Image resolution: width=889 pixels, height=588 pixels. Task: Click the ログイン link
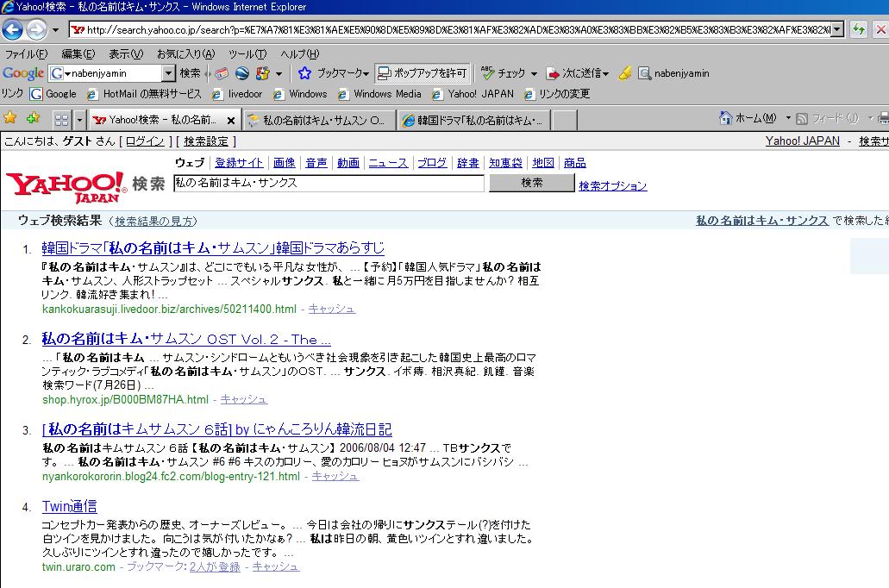[145, 141]
